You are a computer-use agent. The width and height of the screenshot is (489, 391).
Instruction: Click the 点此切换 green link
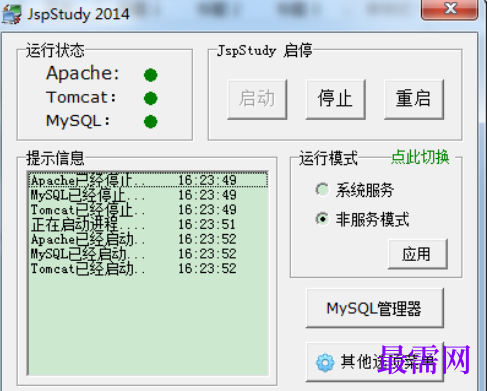(x=420, y=157)
